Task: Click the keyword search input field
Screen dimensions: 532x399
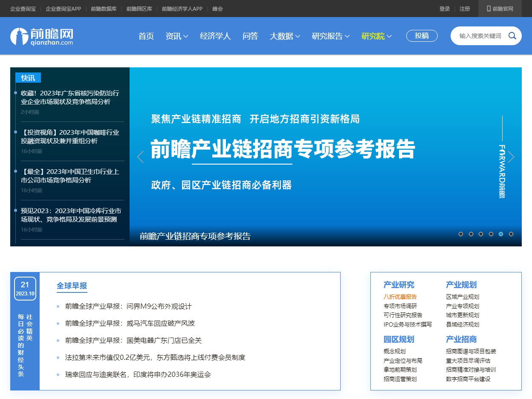Action: (x=480, y=36)
